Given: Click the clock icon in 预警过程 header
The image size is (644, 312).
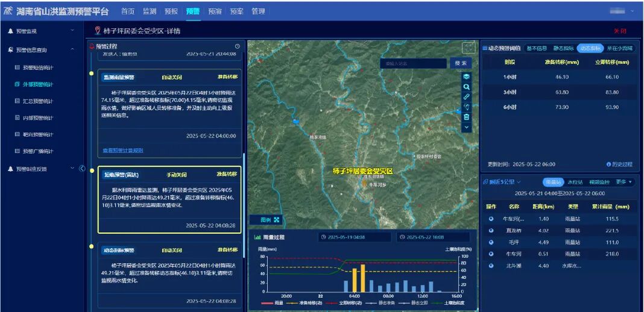Looking at the screenshot, I should point(237,46).
